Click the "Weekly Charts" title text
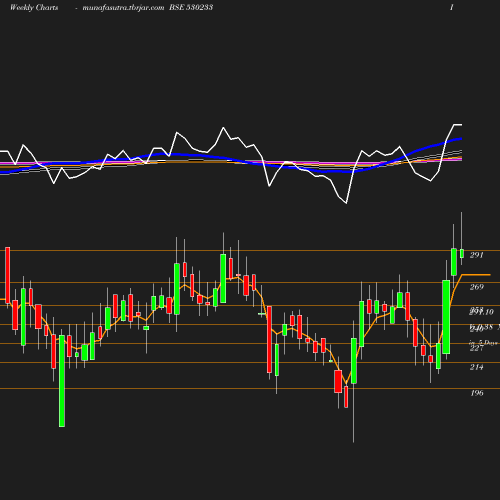Viewport: 500px width, 500px height. [34, 7]
